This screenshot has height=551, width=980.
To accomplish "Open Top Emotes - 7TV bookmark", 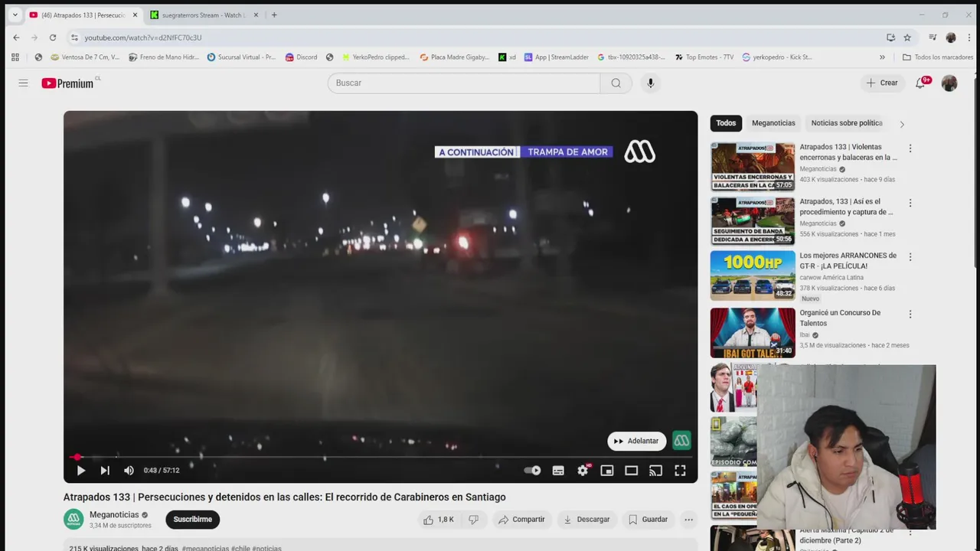I will (x=704, y=57).
